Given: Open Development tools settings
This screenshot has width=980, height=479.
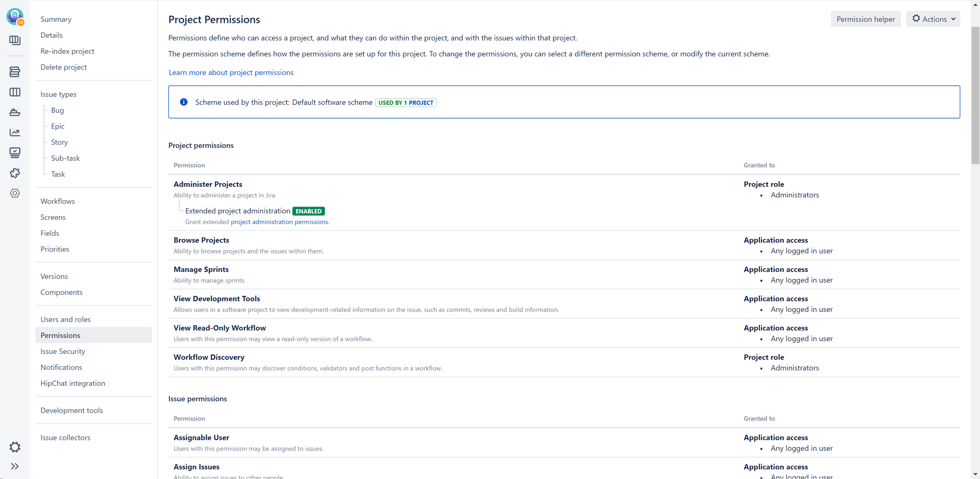Looking at the screenshot, I should pos(72,410).
